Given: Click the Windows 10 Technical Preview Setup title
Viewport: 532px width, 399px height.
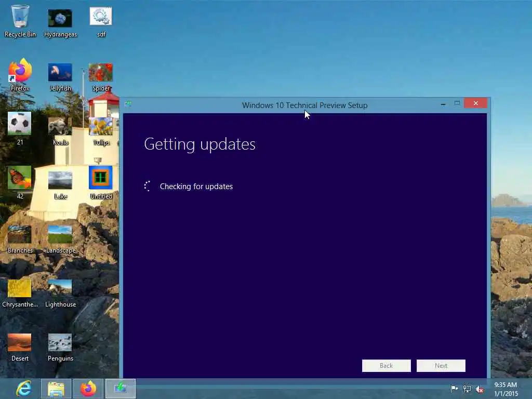Looking at the screenshot, I should click(304, 105).
